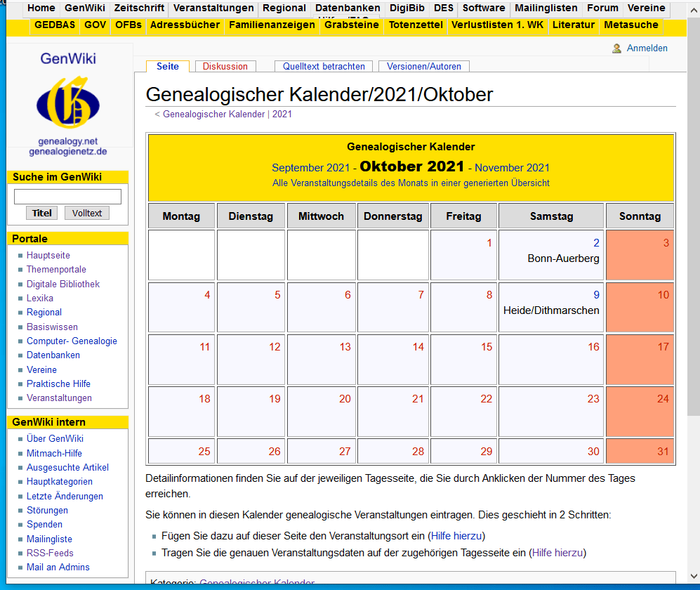Open Zeitschrift in the top navigation
The image size is (700, 590).
point(139,8)
